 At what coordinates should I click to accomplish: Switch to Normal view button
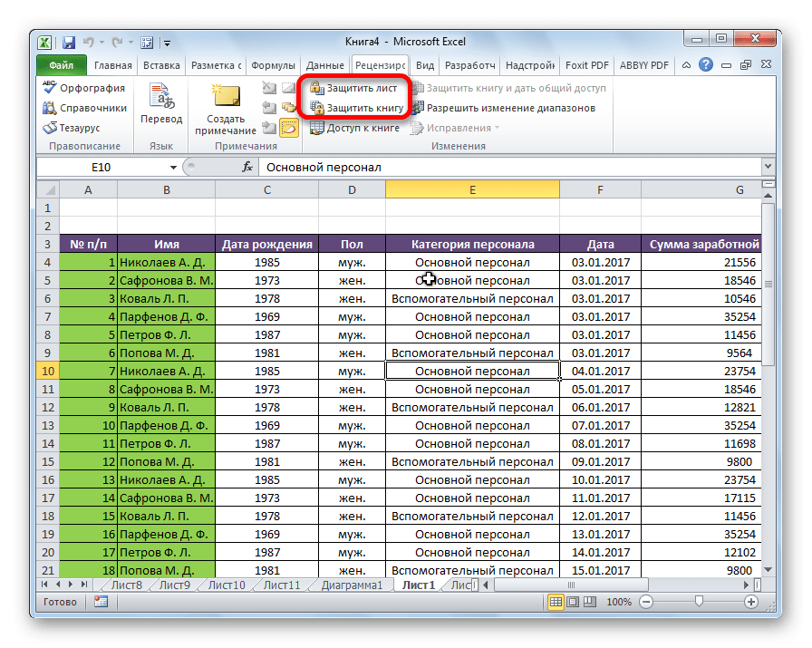click(556, 602)
